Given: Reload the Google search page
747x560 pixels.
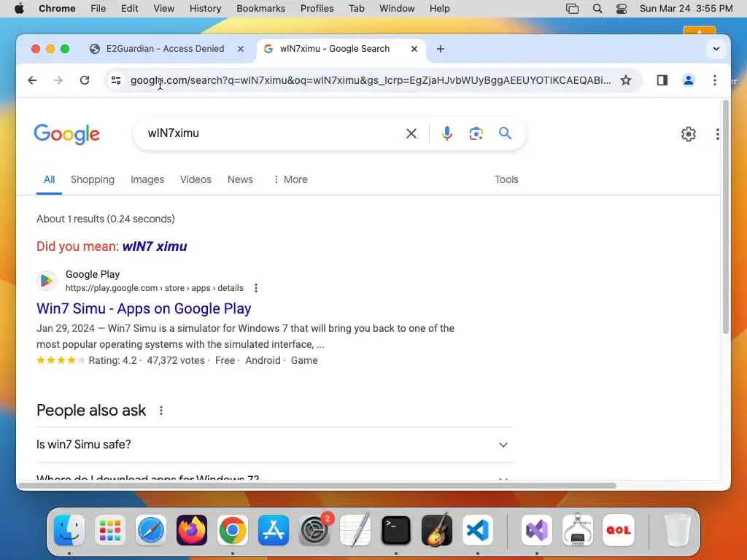Looking at the screenshot, I should (85, 80).
